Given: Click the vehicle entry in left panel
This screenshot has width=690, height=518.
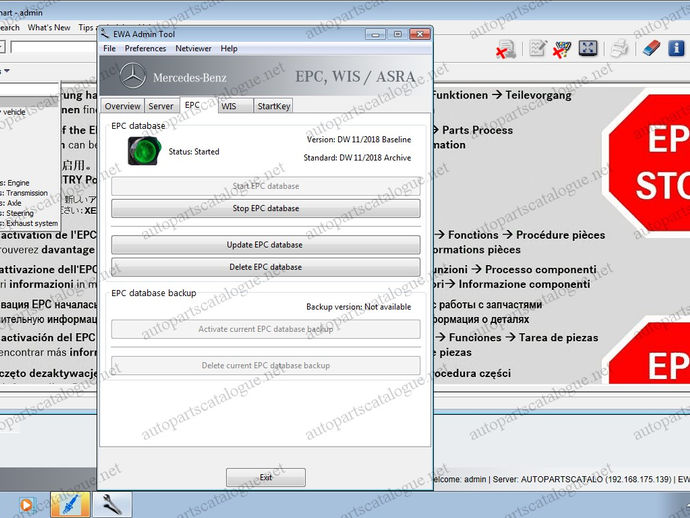Looking at the screenshot, I should (x=14, y=112).
